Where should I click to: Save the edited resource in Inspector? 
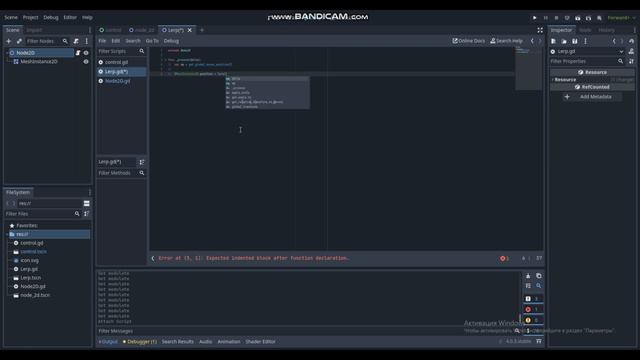coord(574,41)
